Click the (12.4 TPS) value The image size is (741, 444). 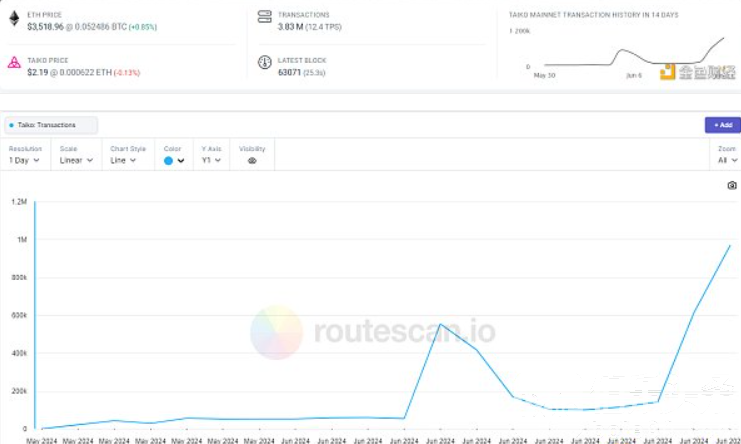coord(323,27)
